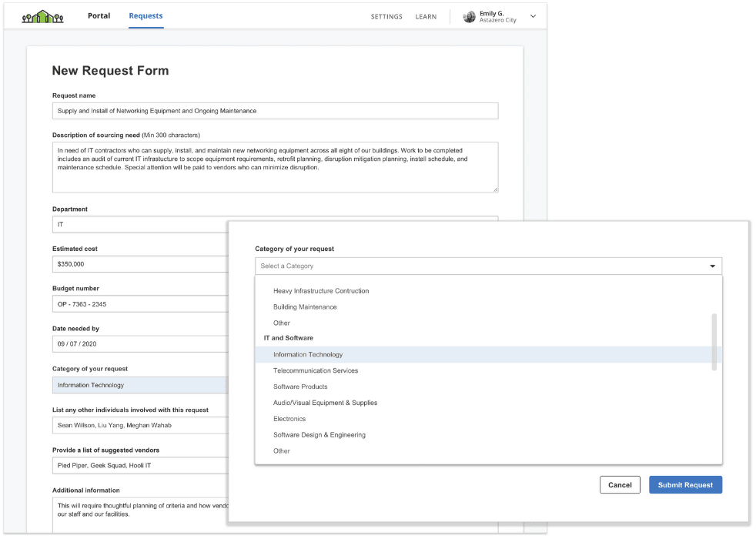Select Information Technology from the list

[308, 355]
